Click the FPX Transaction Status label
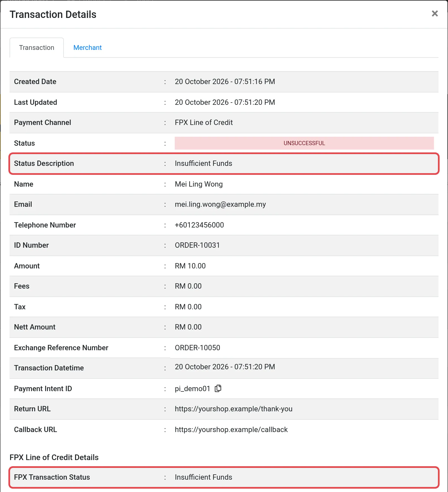The width and height of the screenshot is (448, 492). [x=52, y=477]
